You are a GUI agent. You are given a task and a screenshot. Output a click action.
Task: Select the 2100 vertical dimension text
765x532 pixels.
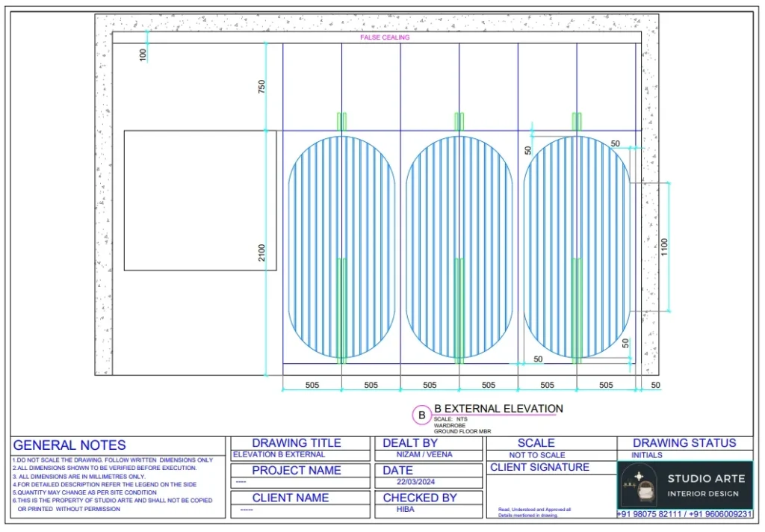(x=261, y=253)
